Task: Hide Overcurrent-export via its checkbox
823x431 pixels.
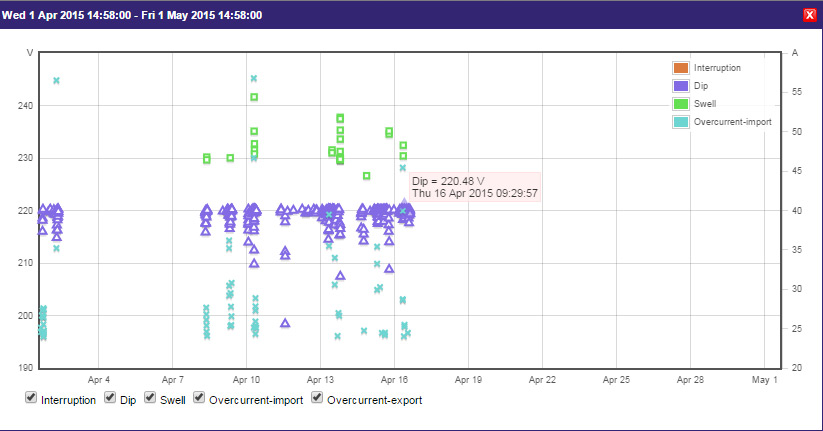Action: 318,398
